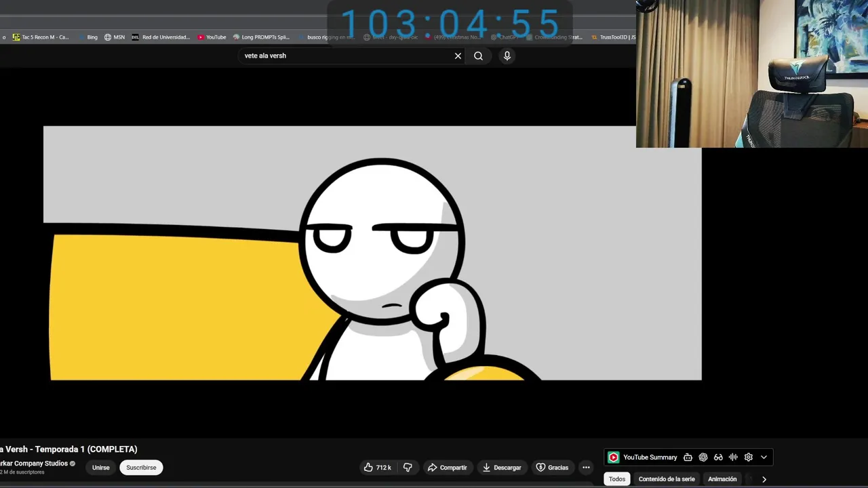This screenshot has width=868, height=488.
Task: Click the YouTube Summary logo icon
Action: [613, 457]
